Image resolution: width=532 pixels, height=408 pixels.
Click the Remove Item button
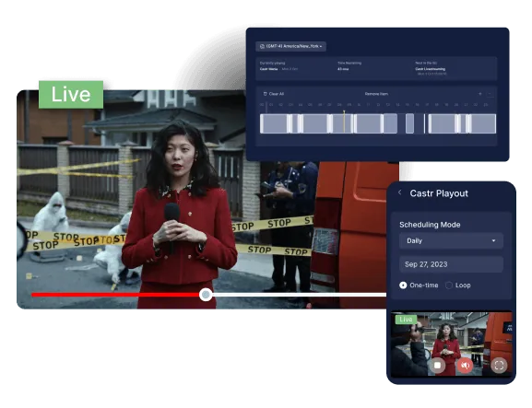(376, 94)
